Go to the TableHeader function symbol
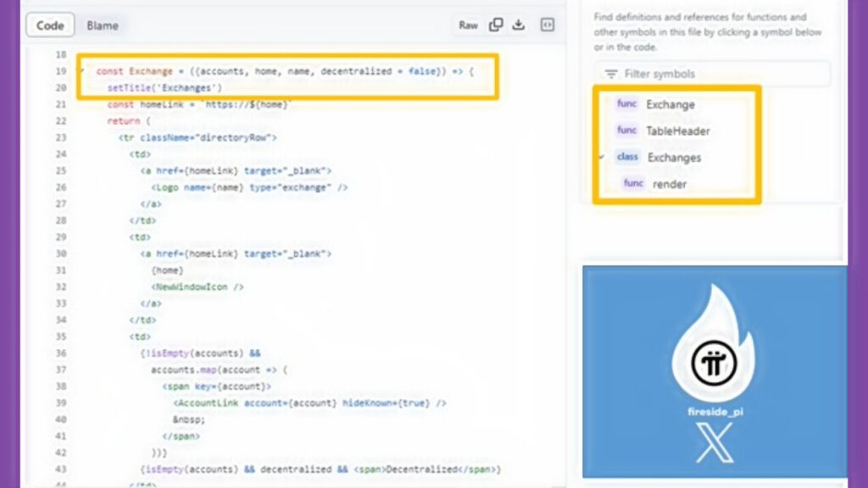The image size is (868, 488). tap(677, 130)
